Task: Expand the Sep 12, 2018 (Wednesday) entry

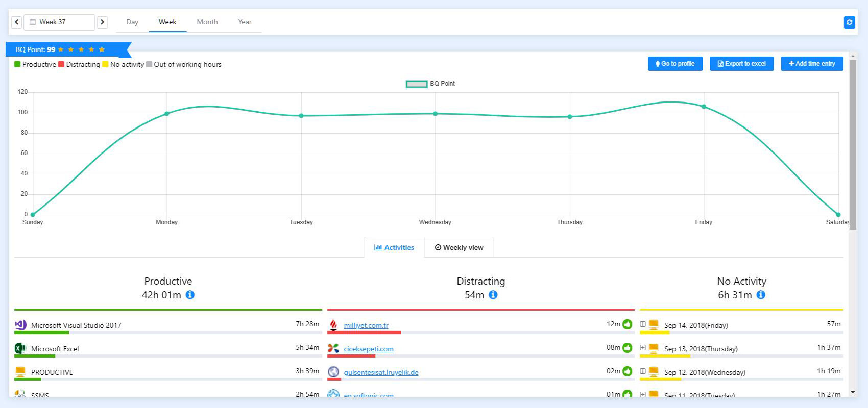Action: tap(643, 371)
